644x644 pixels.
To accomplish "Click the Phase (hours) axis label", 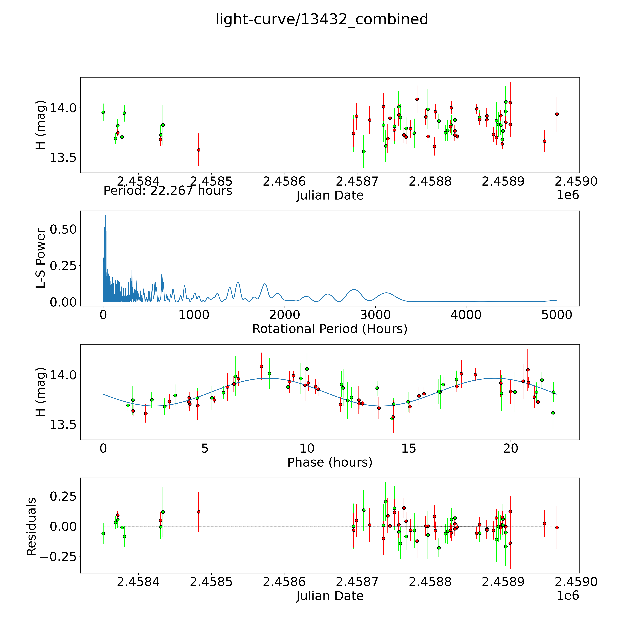I will 330,462.
